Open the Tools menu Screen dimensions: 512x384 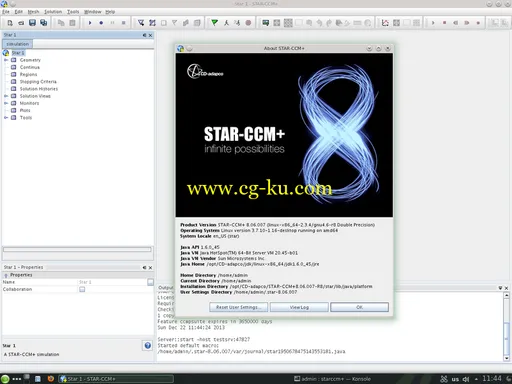(x=73, y=12)
